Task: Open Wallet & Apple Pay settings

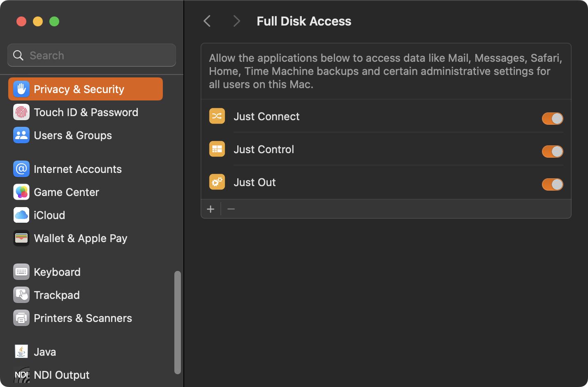Action: 86,238
